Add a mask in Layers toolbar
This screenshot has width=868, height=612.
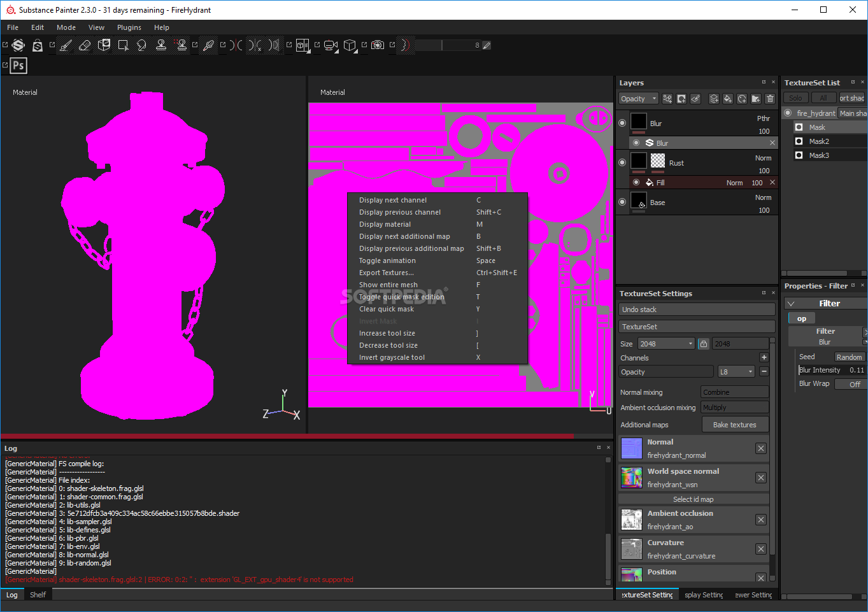681,99
